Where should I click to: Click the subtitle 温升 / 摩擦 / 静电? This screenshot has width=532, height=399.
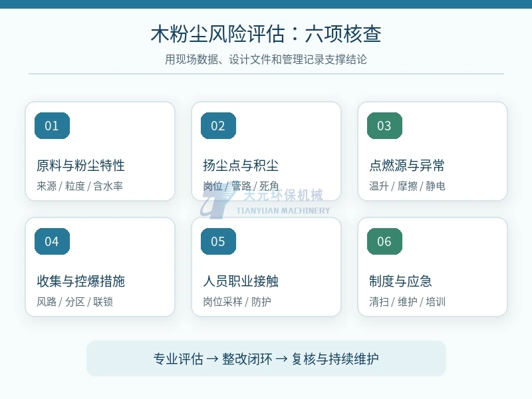[407, 186]
